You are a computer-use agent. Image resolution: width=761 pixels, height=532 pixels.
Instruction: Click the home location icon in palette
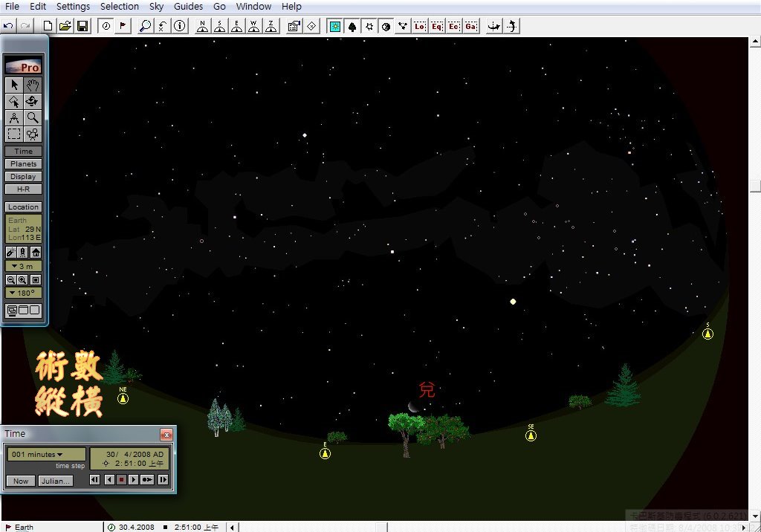click(35, 253)
